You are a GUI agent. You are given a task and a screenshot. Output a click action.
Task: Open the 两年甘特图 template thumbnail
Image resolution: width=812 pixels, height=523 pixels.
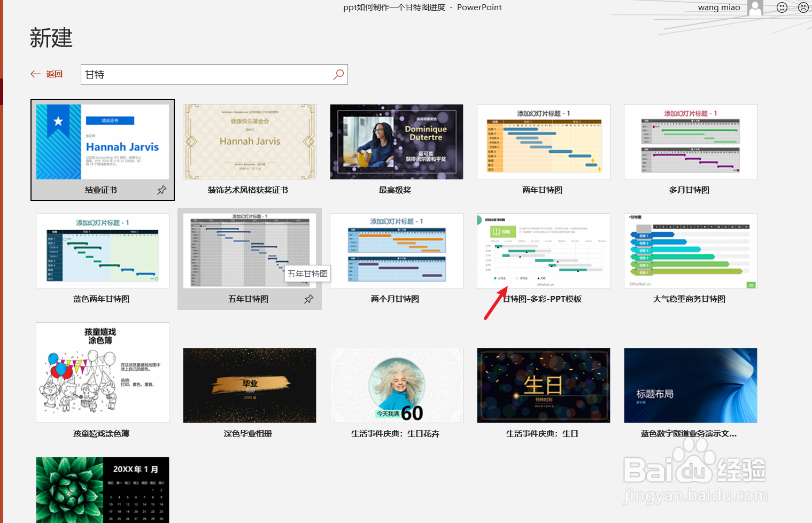tap(544, 142)
